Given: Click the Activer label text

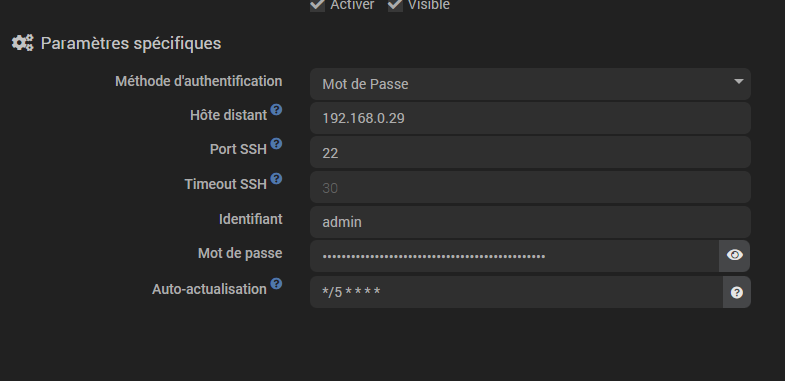Looking at the screenshot, I should (x=352, y=5).
